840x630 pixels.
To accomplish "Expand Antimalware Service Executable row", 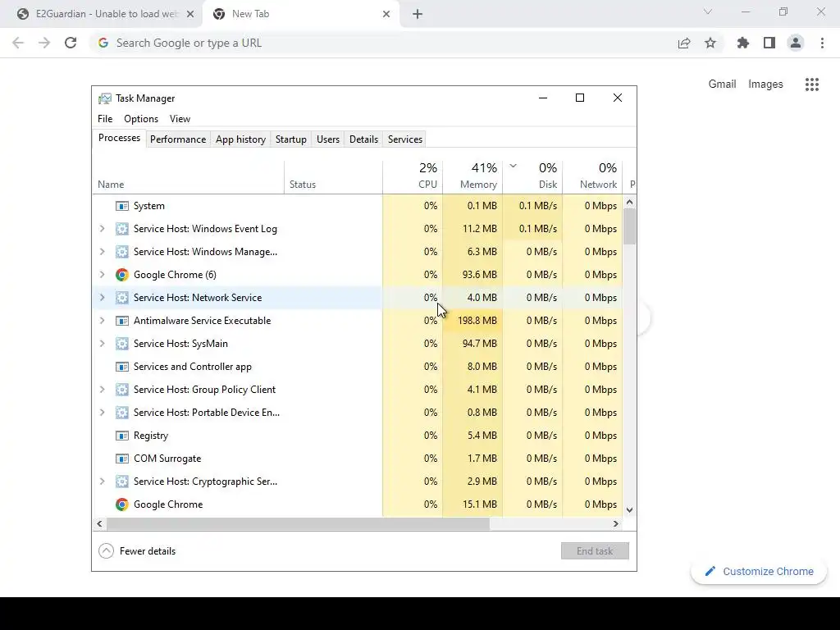I will pyautogui.click(x=102, y=321).
